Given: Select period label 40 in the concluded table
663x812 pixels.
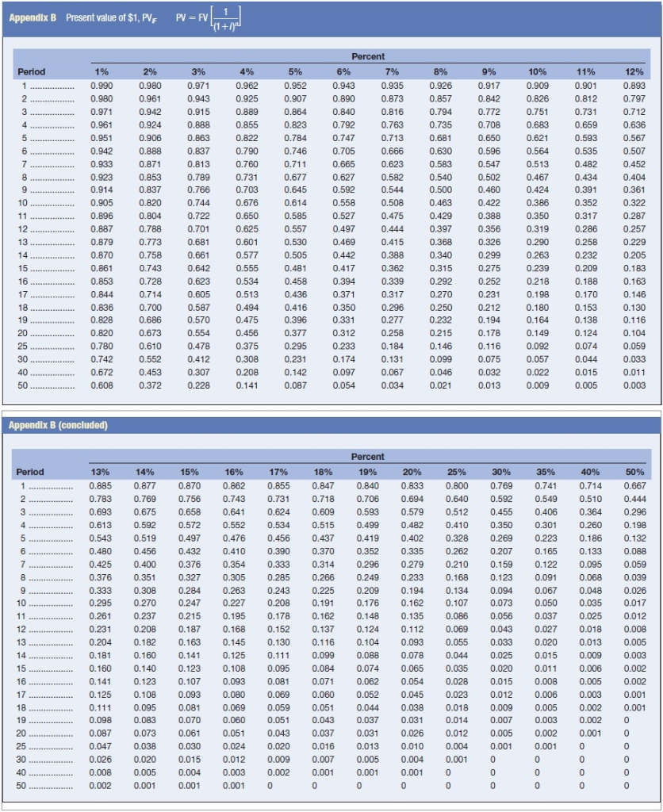Looking at the screenshot, I should [x=21, y=772].
